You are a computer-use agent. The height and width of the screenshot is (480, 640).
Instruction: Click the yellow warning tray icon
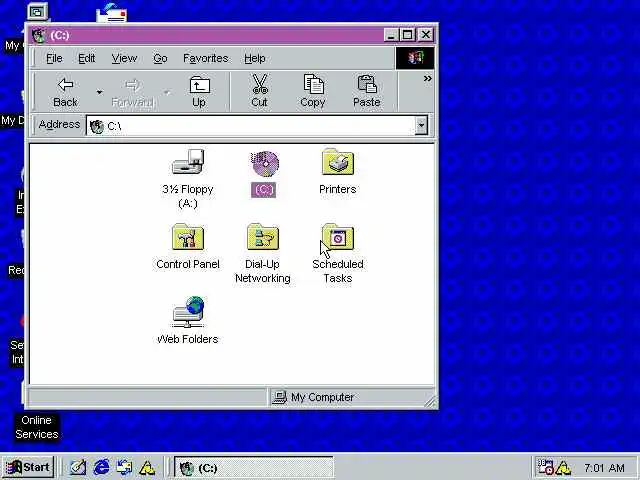pyautogui.click(x=563, y=467)
